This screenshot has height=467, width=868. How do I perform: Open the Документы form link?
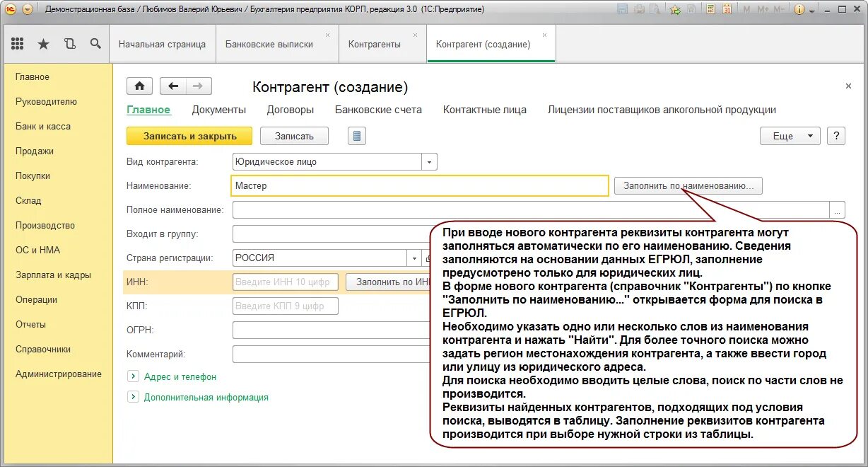(x=219, y=110)
